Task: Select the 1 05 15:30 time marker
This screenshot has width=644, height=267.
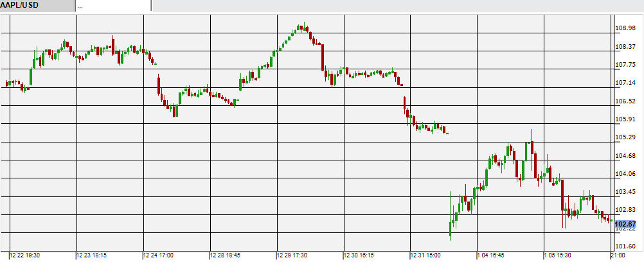Action: point(559,255)
